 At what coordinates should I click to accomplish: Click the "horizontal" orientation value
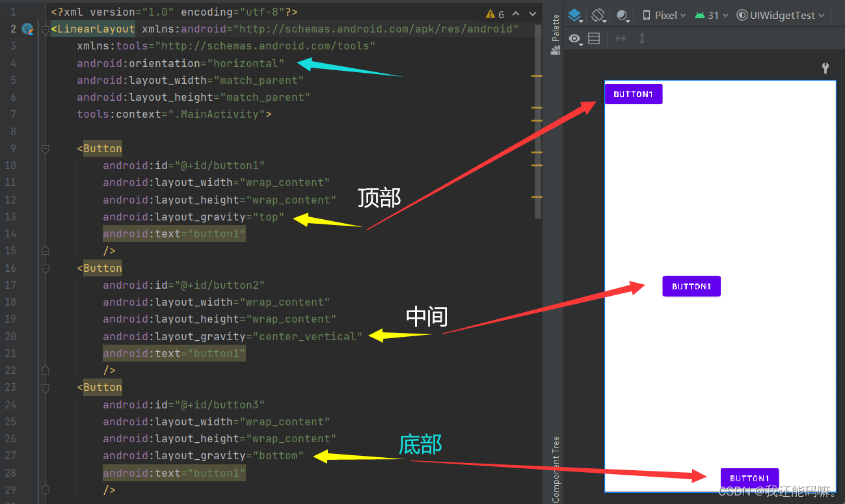click(x=246, y=64)
